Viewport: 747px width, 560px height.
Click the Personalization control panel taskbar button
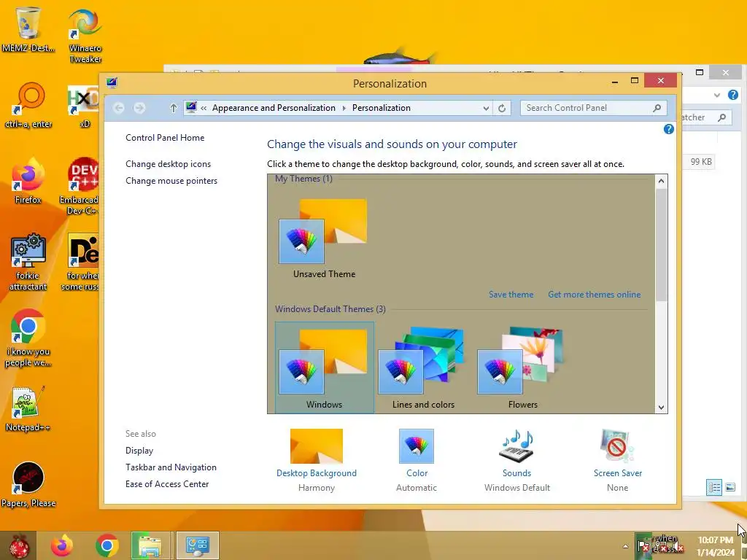point(198,545)
